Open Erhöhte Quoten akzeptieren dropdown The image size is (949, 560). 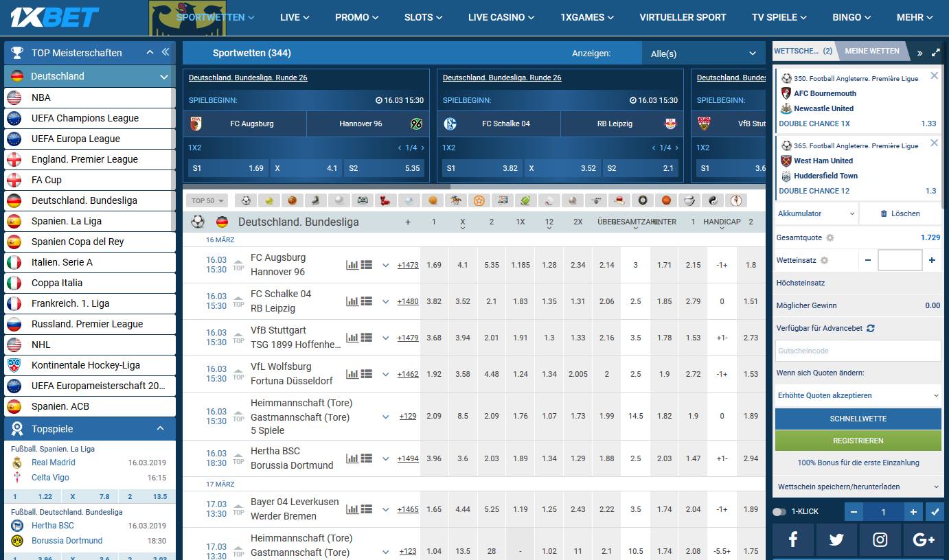(x=858, y=395)
